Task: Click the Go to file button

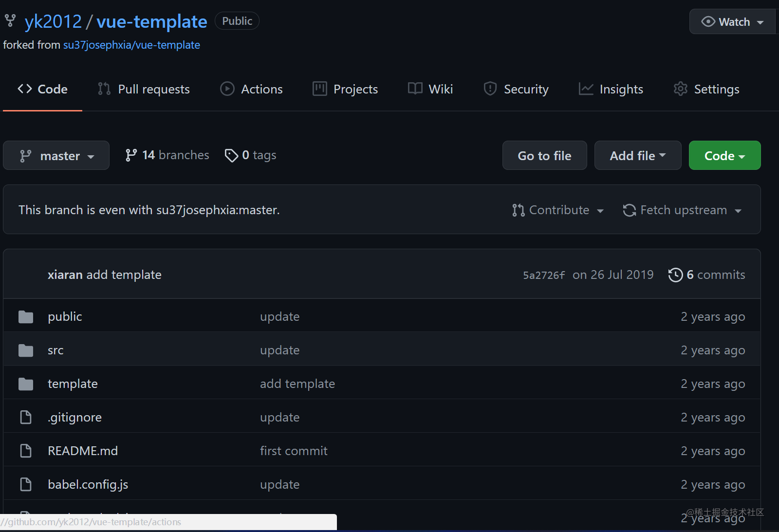Action: pos(544,155)
